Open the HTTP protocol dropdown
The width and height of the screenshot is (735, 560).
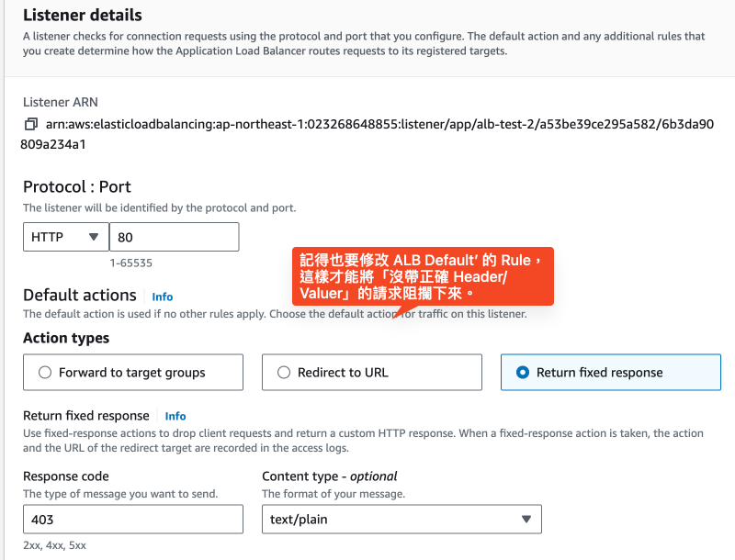point(65,237)
